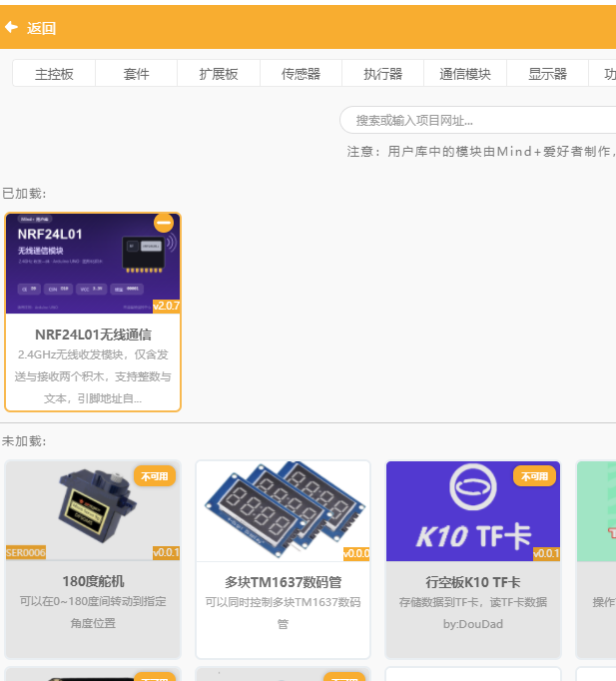The width and height of the screenshot is (616, 681).
Task: Click the v2.0.7 version badge
Action: click(x=166, y=306)
